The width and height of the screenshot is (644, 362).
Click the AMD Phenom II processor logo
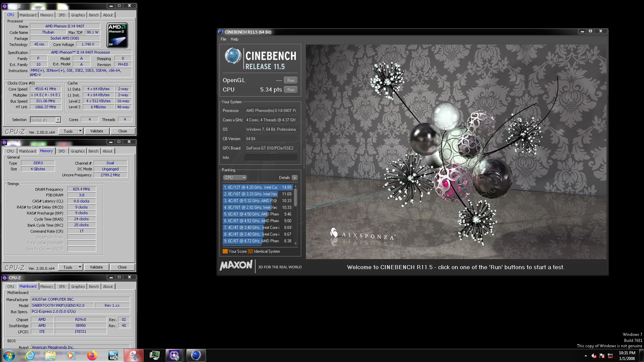(x=117, y=35)
